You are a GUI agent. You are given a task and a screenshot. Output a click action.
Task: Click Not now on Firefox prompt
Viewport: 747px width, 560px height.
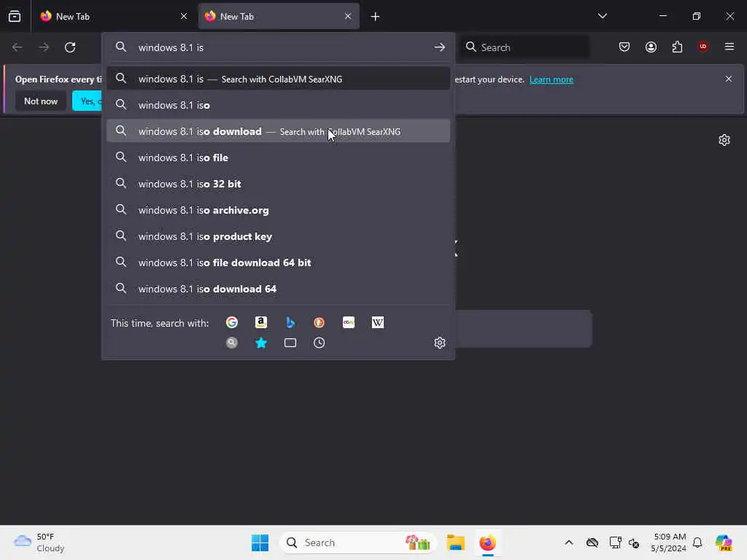(x=41, y=101)
